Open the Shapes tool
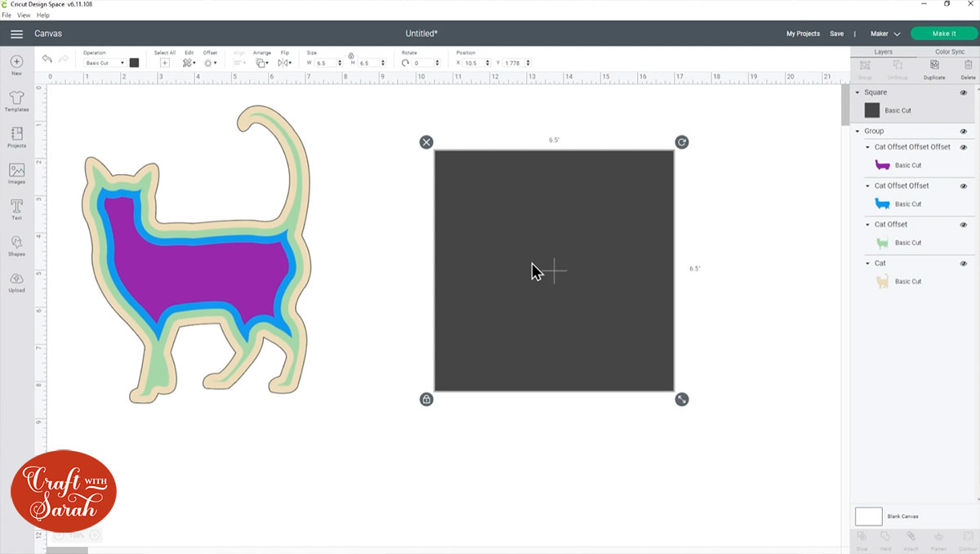 click(x=16, y=246)
